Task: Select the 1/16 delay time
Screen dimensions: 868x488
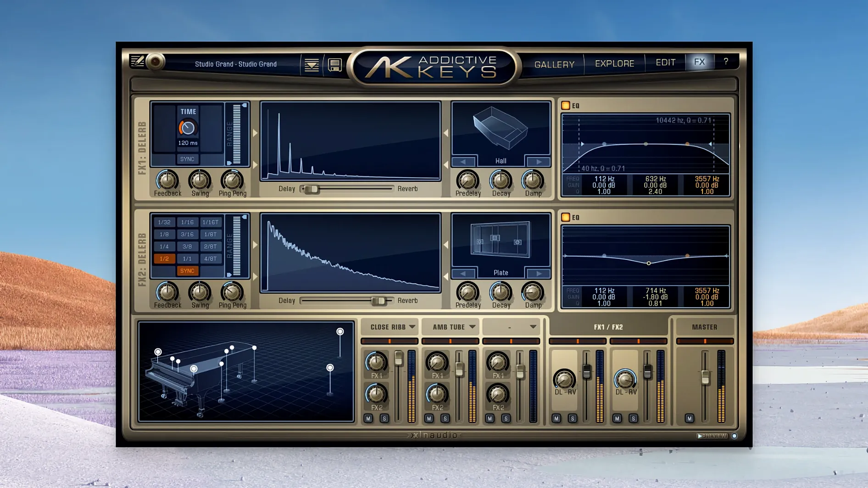Action: [187, 222]
